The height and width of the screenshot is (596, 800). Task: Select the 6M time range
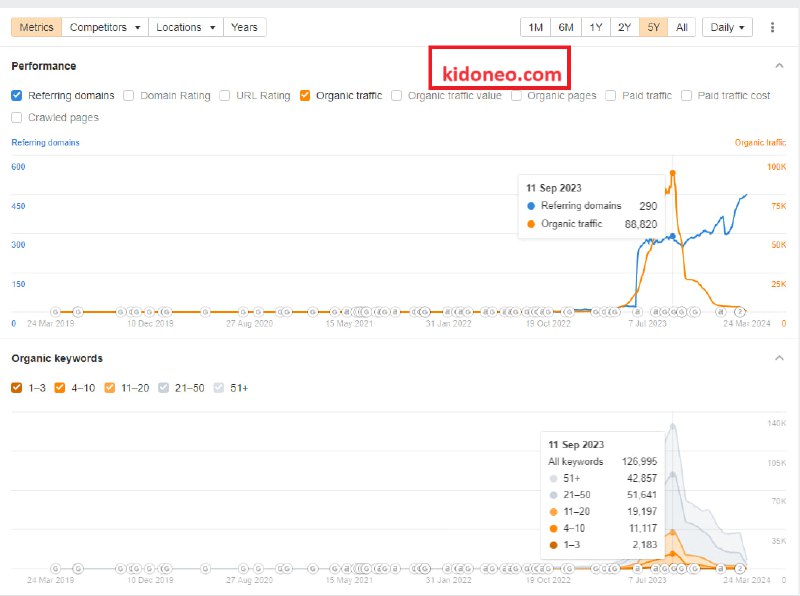coord(566,27)
